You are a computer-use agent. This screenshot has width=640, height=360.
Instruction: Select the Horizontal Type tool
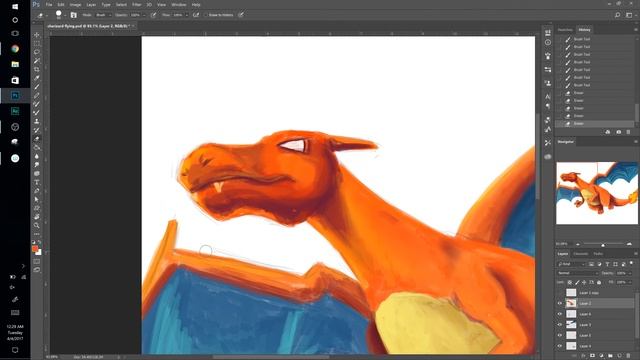37,182
